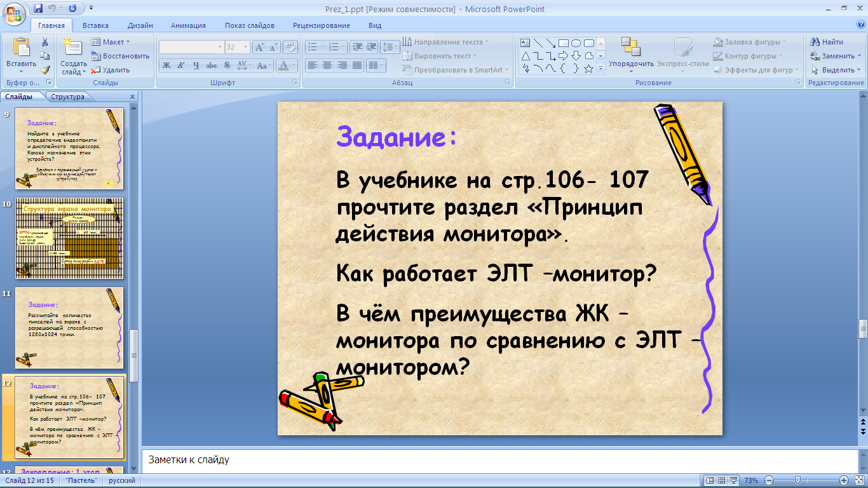
Task: Open the Вставка ribbon tab
Action: (x=95, y=25)
